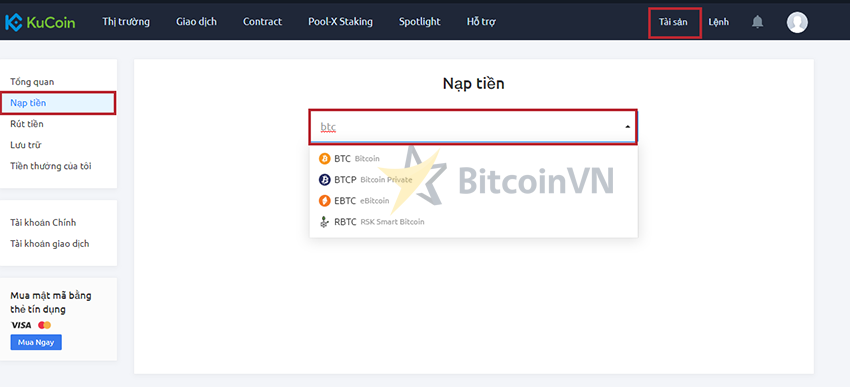Image resolution: width=850 pixels, height=387 pixels.
Task: Open the user profile avatar
Action: click(797, 22)
